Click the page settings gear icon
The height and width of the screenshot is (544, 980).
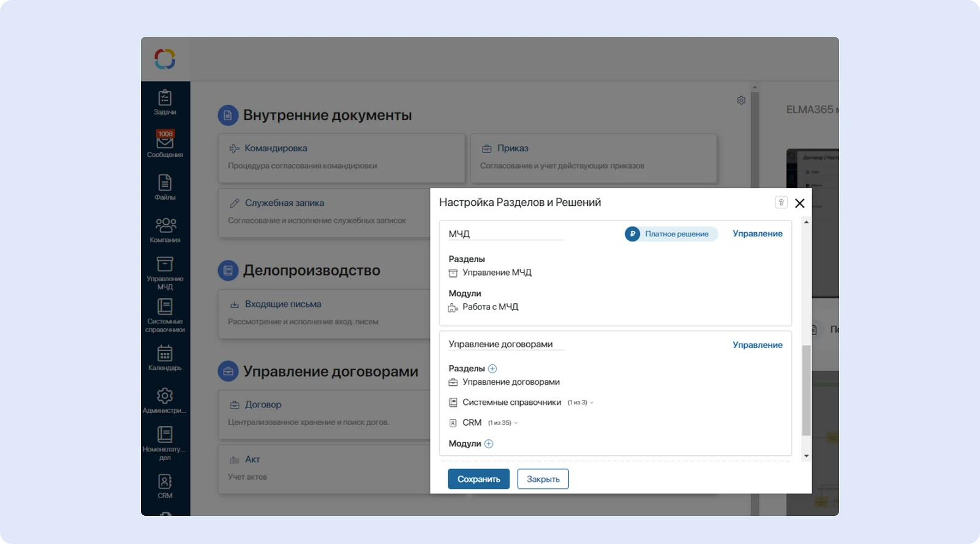point(741,100)
